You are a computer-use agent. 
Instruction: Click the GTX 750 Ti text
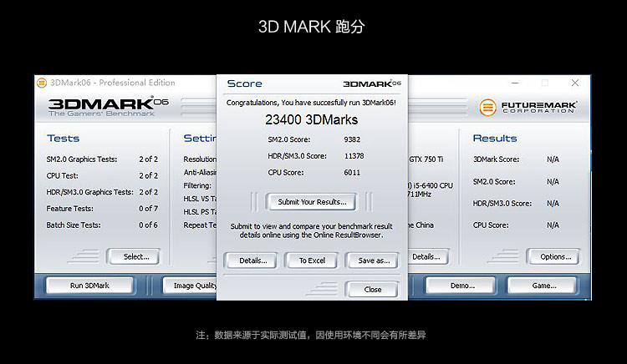pyautogui.click(x=426, y=159)
